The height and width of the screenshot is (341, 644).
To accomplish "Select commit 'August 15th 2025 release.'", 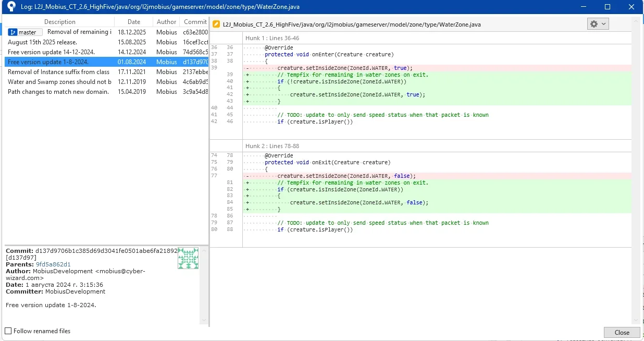I will click(x=106, y=42).
